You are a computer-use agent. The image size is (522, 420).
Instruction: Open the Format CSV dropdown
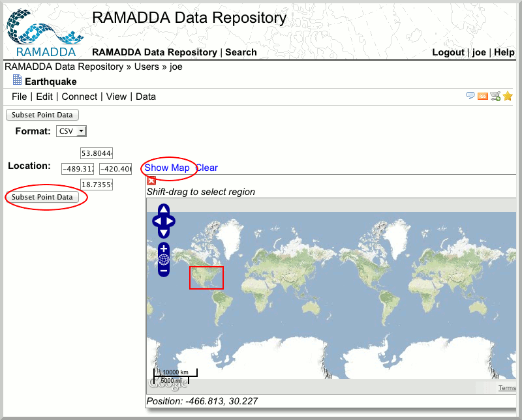click(x=71, y=131)
